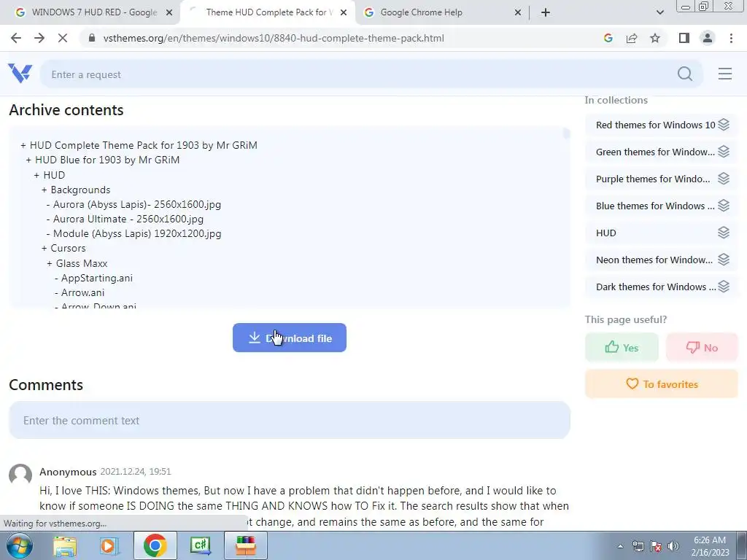This screenshot has width=747, height=560.
Task: Open Windows Explorer from the taskbar
Action: coord(65,545)
